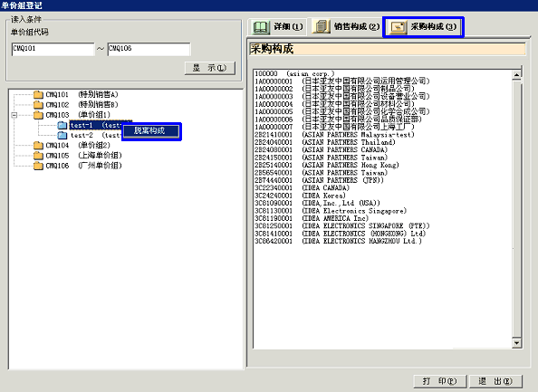Select list row 1A00000003
This screenshot has width=538, height=392.
coord(342,96)
